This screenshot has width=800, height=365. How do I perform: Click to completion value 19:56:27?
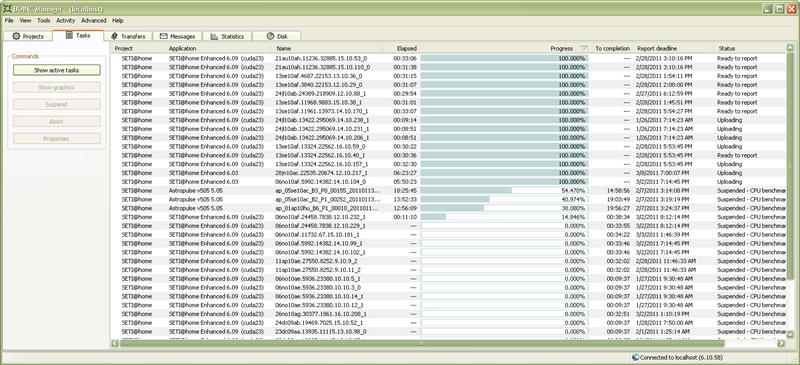click(618, 208)
